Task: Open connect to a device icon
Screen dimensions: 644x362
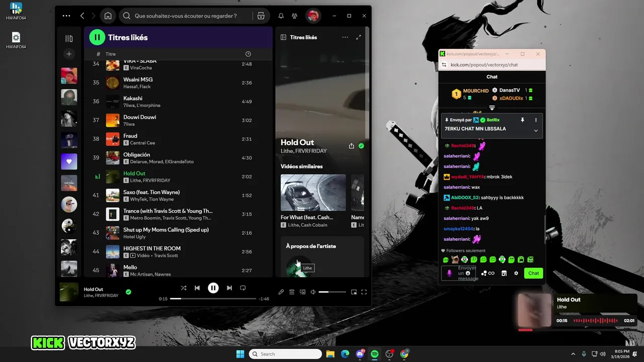Action: (302, 292)
